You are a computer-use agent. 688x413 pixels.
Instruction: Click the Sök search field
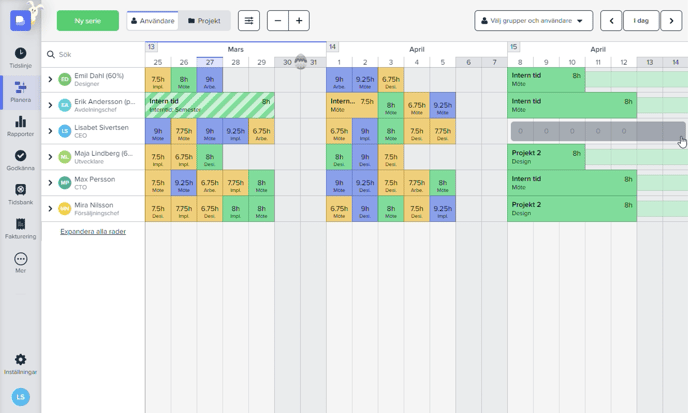click(x=95, y=55)
